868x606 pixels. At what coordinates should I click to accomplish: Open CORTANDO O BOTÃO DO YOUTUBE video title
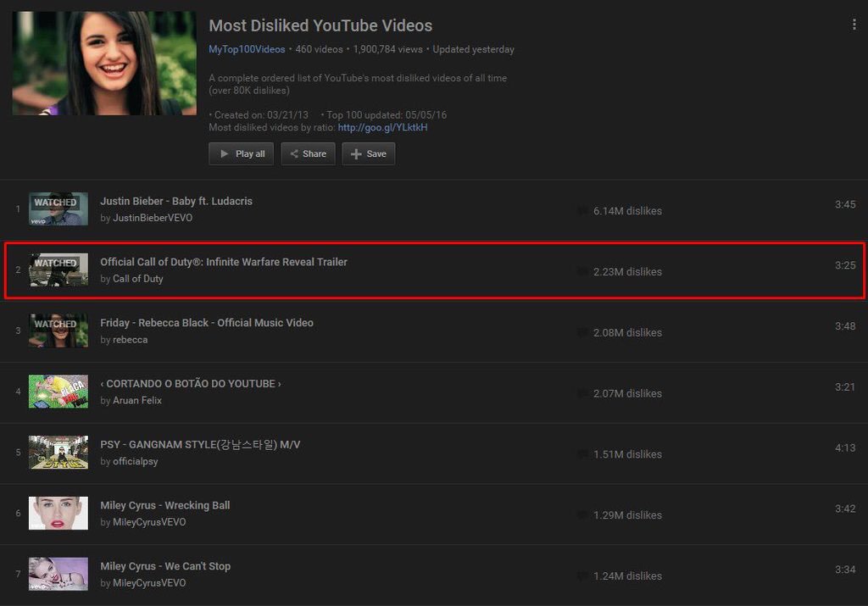point(191,384)
